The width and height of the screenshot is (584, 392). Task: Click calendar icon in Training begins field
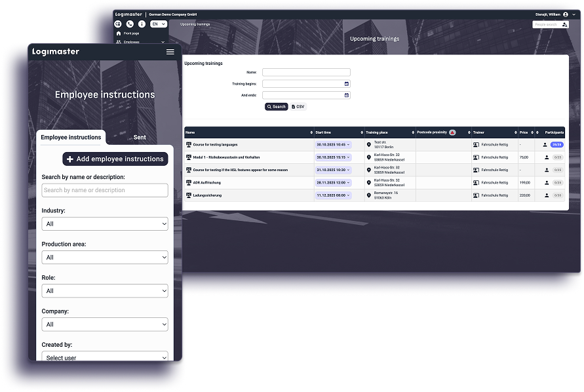tap(347, 84)
